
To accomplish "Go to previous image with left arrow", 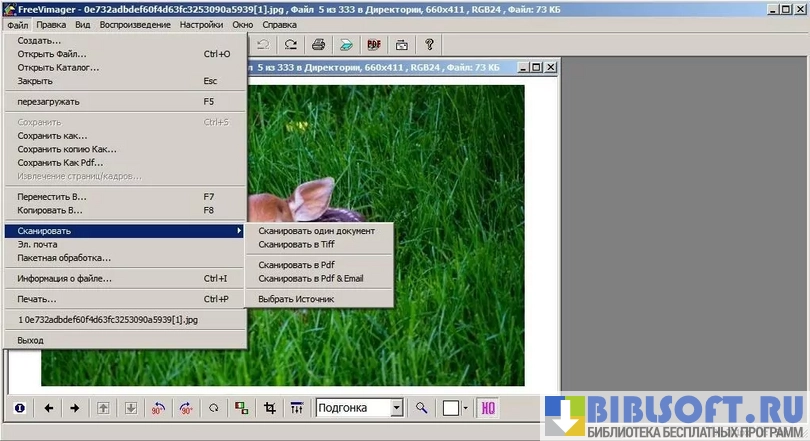I will (48, 408).
